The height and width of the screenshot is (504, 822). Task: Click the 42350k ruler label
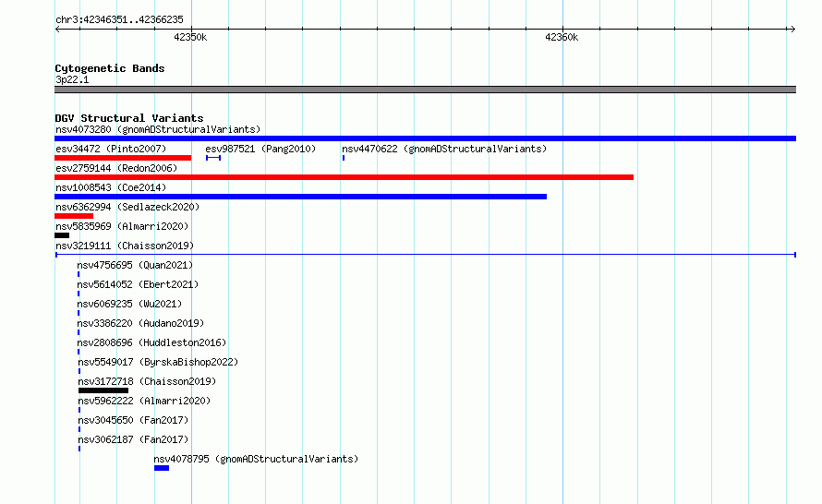(190, 37)
